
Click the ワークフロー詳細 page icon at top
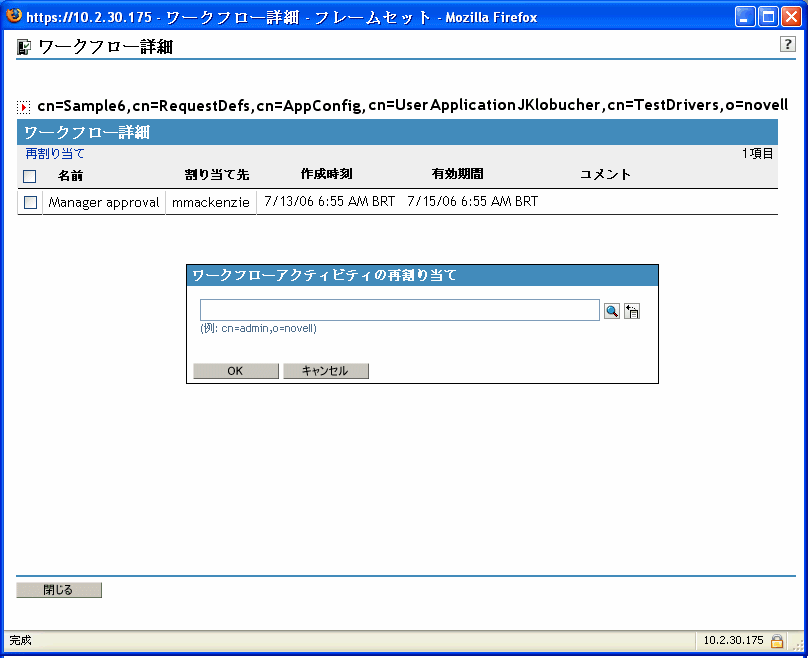click(x=24, y=47)
